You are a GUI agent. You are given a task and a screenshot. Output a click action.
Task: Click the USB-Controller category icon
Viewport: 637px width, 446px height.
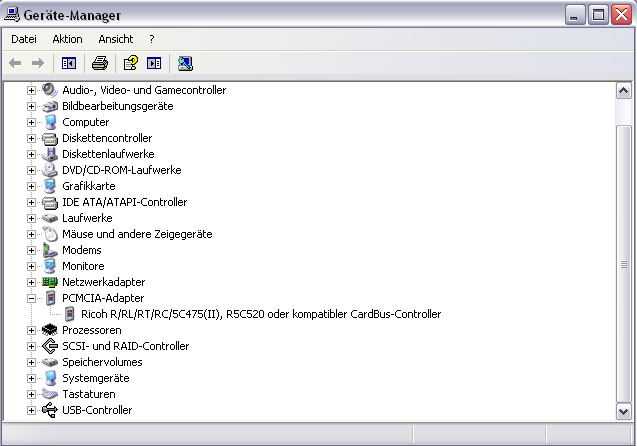51,410
